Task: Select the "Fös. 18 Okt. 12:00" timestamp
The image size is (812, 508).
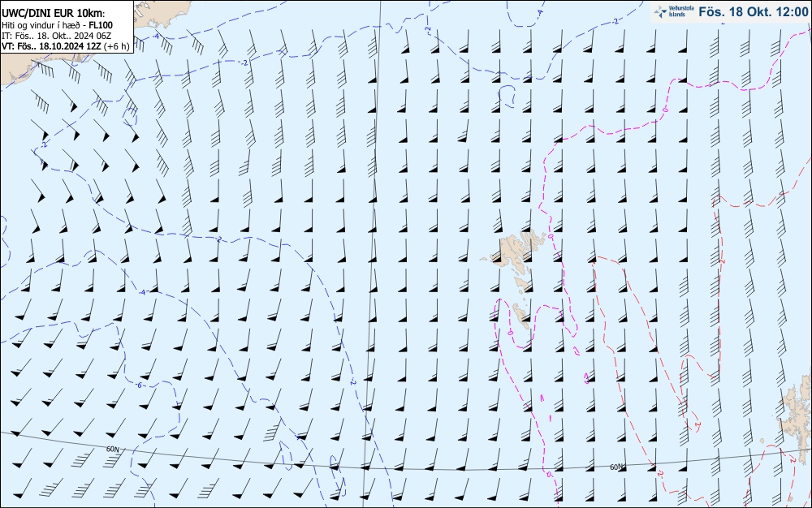Action: click(753, 11)
